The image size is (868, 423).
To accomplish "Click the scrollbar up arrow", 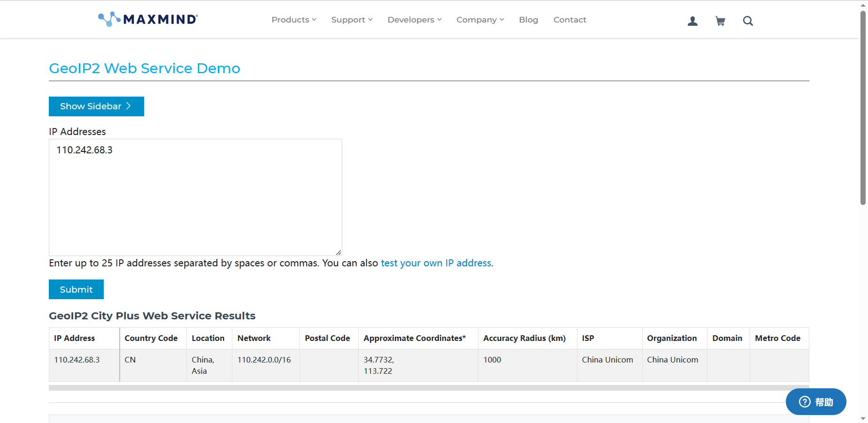I will [863, 5].
